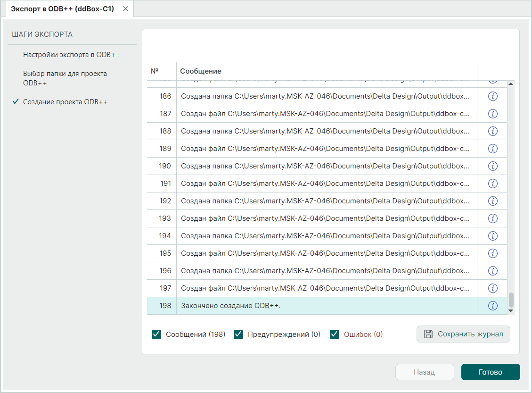Click the Готово button
The image size is (532, 393).
(490, 372)
